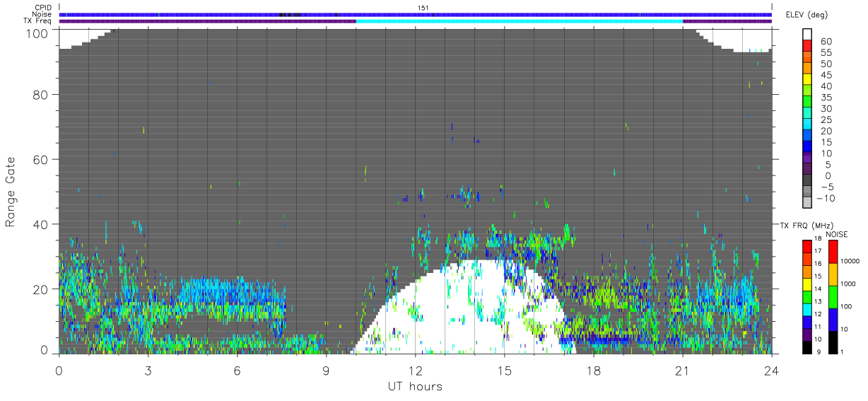
Task: Click the '21' tick label on the UT hours axis
Action: tap(683, 370)
